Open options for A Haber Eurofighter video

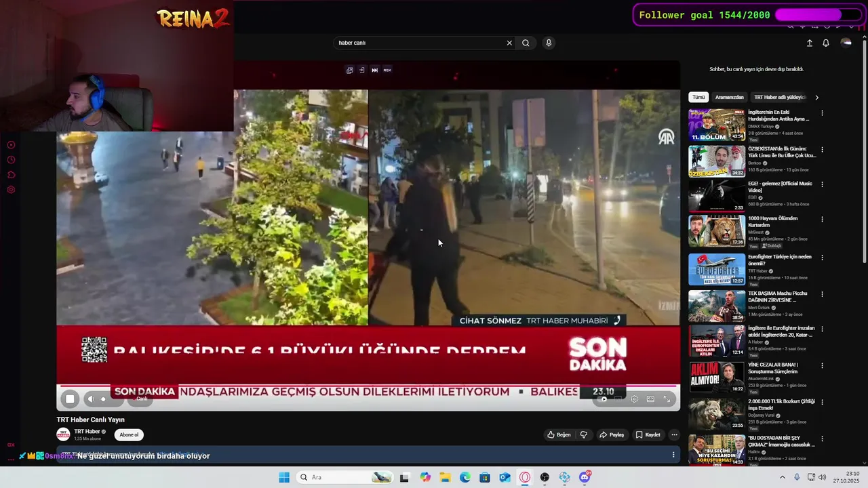tap(822, 329)
